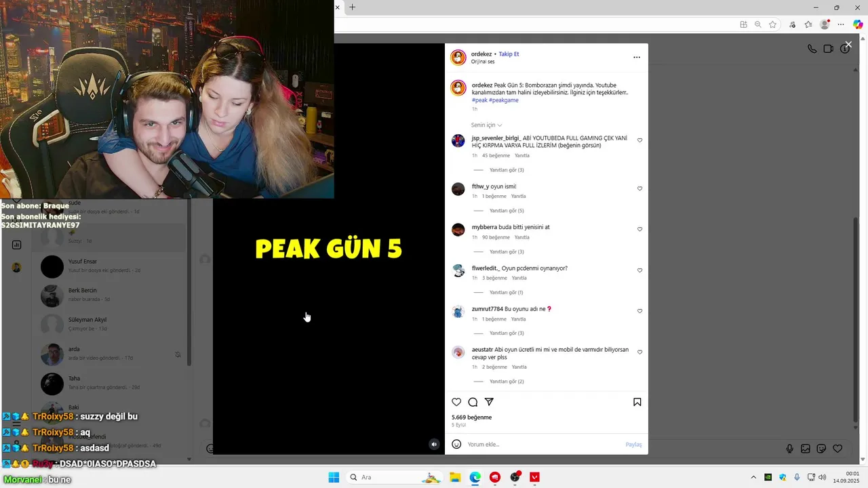The image size is (868, 488).
Task: Like mybberra's comment with the heart
Action: [x=639, y=229]
